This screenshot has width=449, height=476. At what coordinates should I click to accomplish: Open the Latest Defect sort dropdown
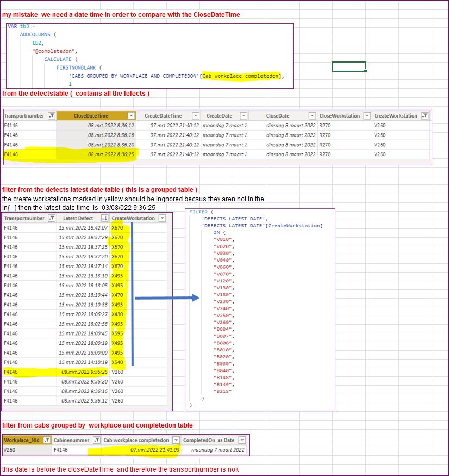[105, 218]
